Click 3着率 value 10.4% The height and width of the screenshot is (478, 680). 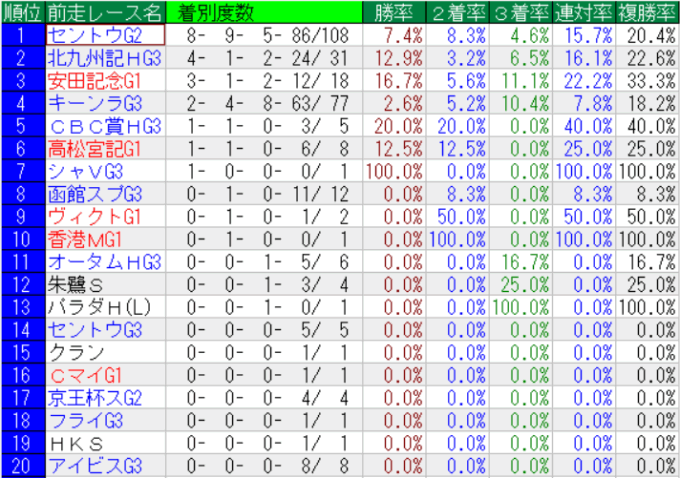[x=525, y=103]
